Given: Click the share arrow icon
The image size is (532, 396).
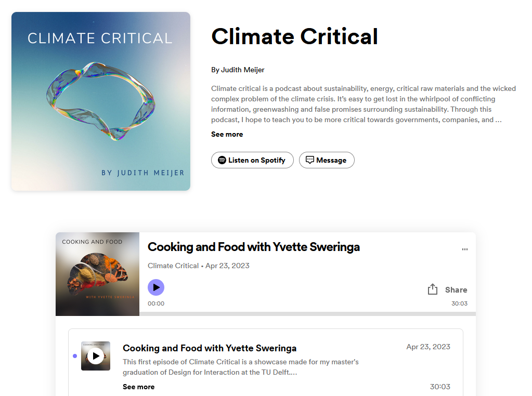Looking at the screenshot, I should tap(433, 289).
